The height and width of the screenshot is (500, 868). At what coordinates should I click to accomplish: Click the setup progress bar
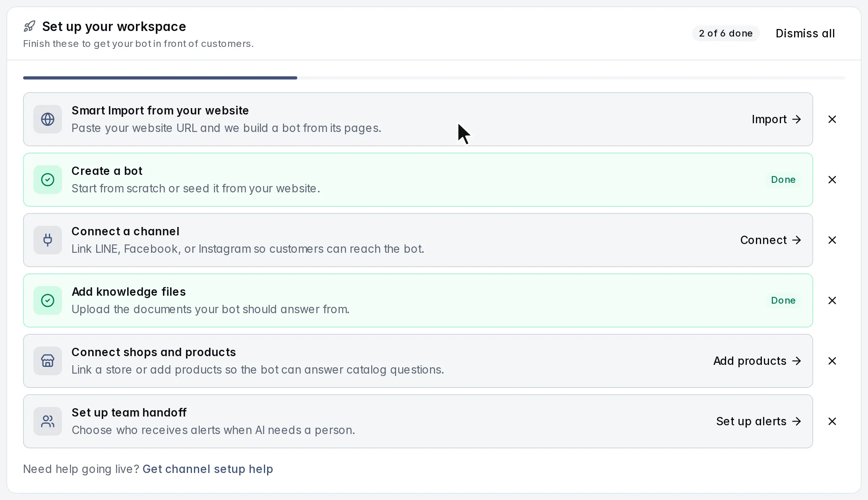click(434, 78)
